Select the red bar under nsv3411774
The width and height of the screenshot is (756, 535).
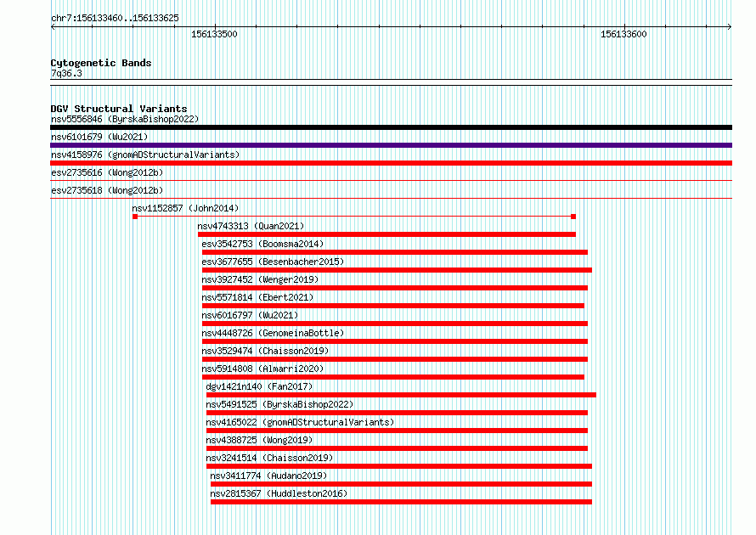(x=401, y=484)
